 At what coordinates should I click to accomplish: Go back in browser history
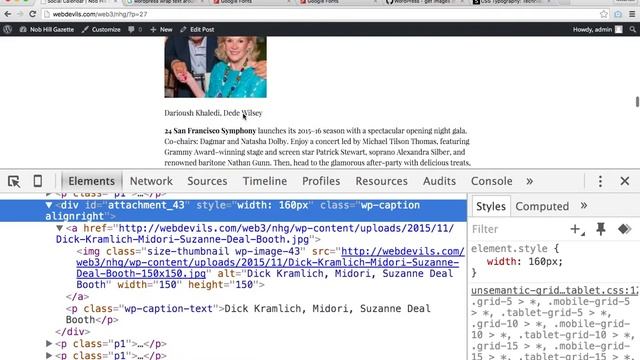[x=8, y=14]
